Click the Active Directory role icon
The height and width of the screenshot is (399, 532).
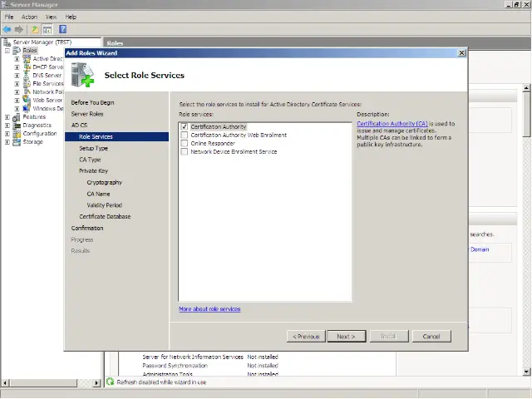[x=27, y=59]
